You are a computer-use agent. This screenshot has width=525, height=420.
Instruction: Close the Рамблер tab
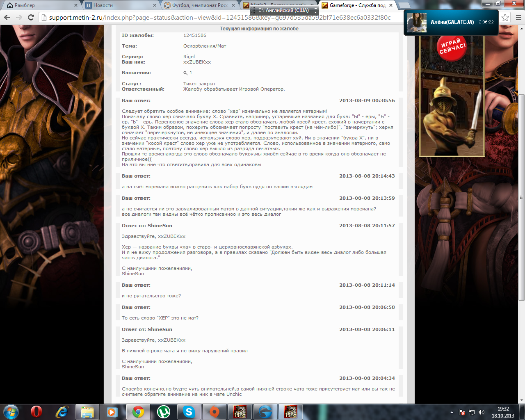click(76, 5)
